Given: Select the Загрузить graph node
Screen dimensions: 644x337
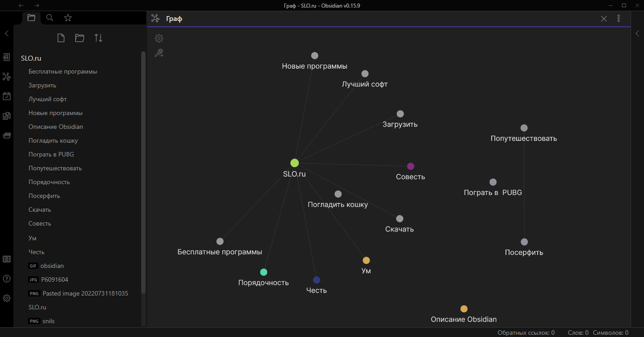Looking at the screenshot, I should coord(400,114).
